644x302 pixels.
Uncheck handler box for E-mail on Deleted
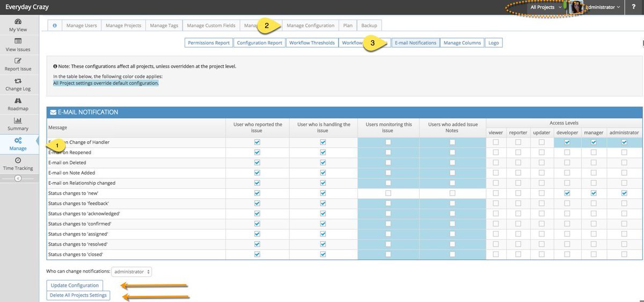323,163
